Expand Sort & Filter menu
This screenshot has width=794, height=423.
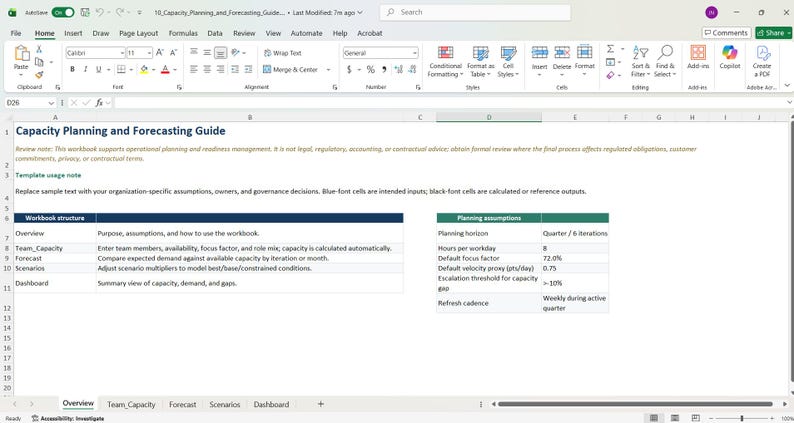pyautogui.click(x=640, y=61)
